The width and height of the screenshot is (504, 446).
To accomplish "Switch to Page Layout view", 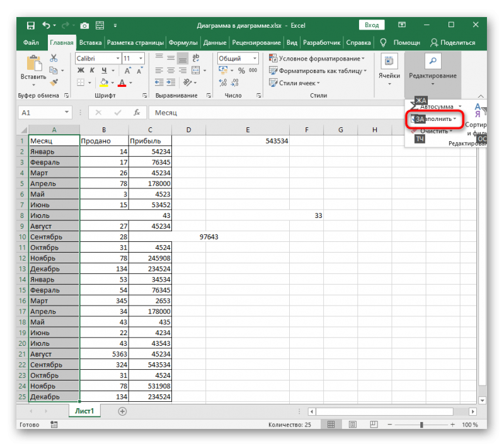I will pyautogui.click(x=352, y=425).
